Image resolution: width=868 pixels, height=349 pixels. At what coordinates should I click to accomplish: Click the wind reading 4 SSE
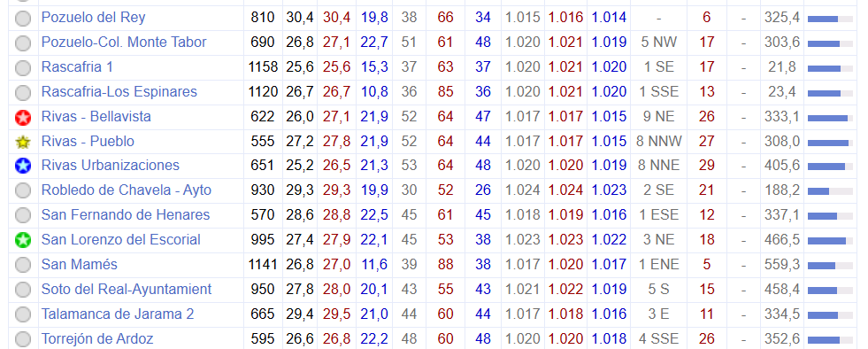659,338
